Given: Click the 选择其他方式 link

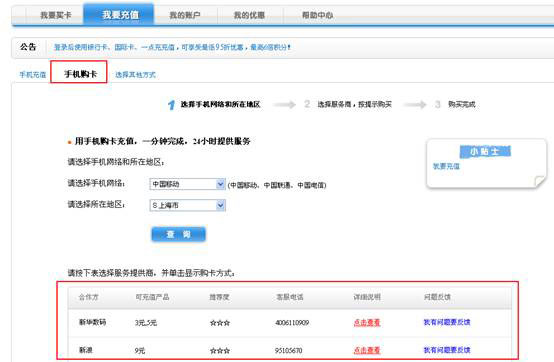Looking at the screenshot, I should (x=135, y=75).
